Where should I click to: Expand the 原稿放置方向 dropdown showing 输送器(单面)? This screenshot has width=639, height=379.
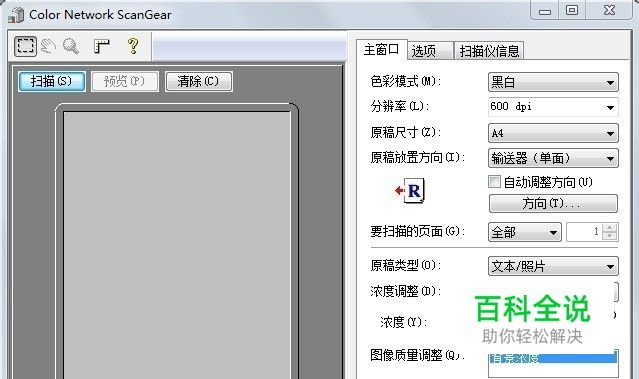click(x=553, y=158)
